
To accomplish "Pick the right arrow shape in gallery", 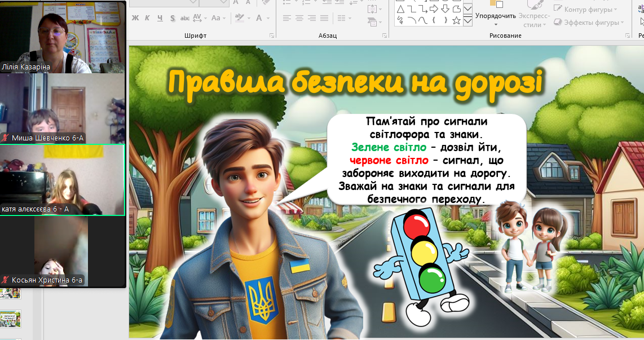I will click(434, 9).
